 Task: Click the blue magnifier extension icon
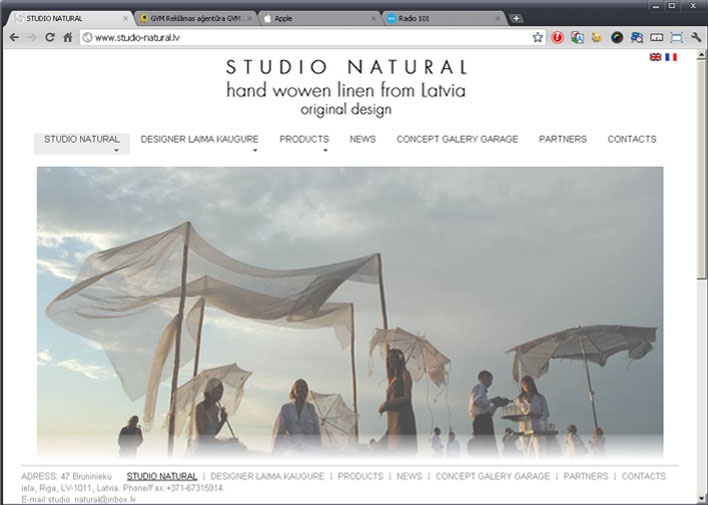tap(637, 37)
